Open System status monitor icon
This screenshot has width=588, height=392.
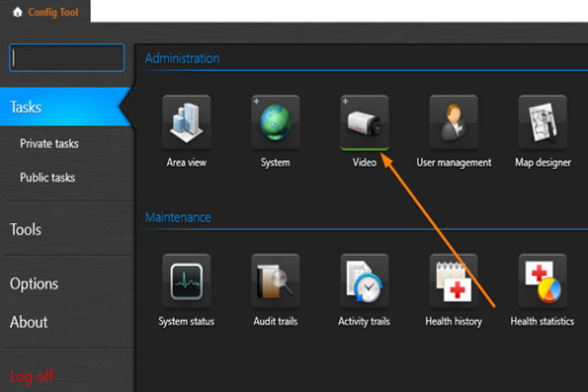click(187, 281)
